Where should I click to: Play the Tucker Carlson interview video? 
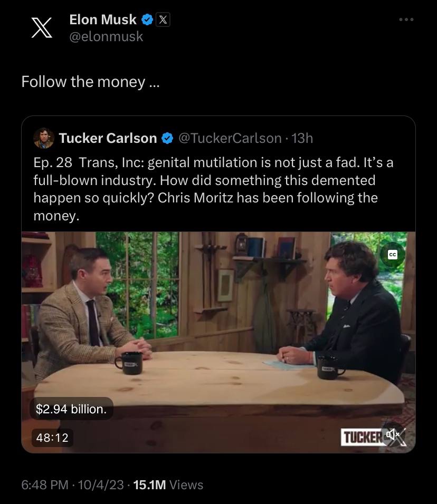218,327
